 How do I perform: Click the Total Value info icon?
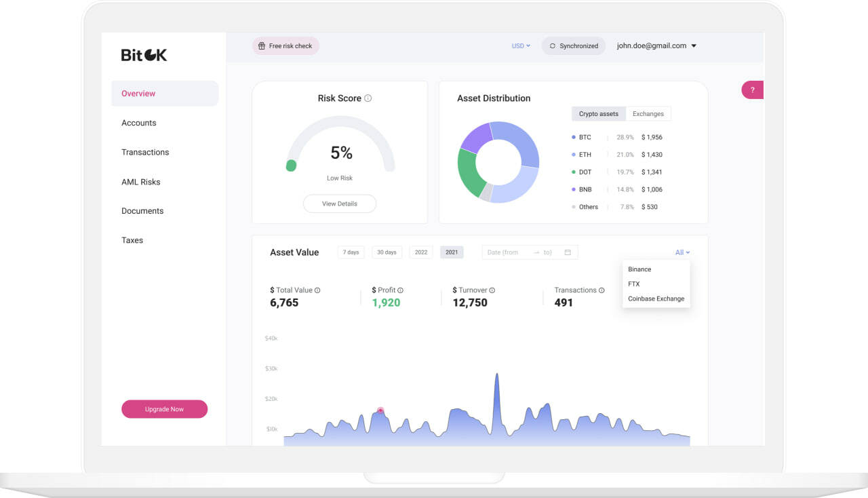click(317, 290)
